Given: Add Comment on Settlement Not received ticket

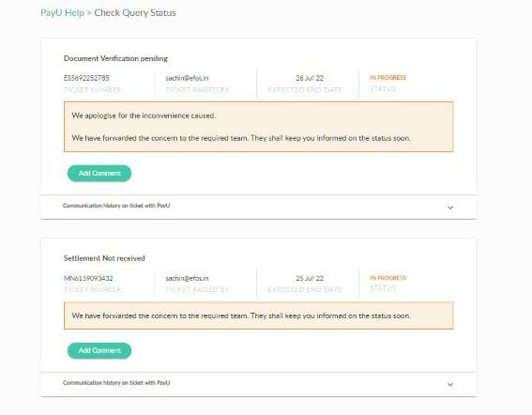Looking at the screenshot, I should [99, 350].
